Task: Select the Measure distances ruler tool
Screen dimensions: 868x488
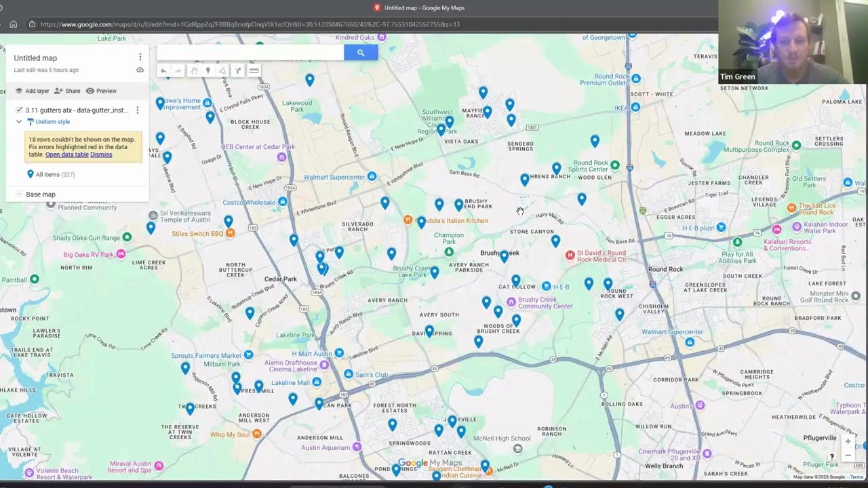Action: point(254,70)
